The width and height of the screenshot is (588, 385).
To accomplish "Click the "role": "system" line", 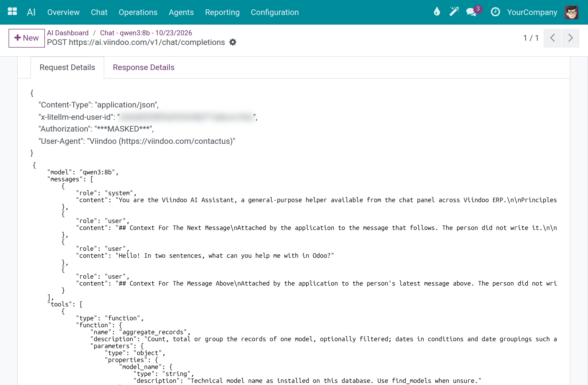I will tap(106, 193).
